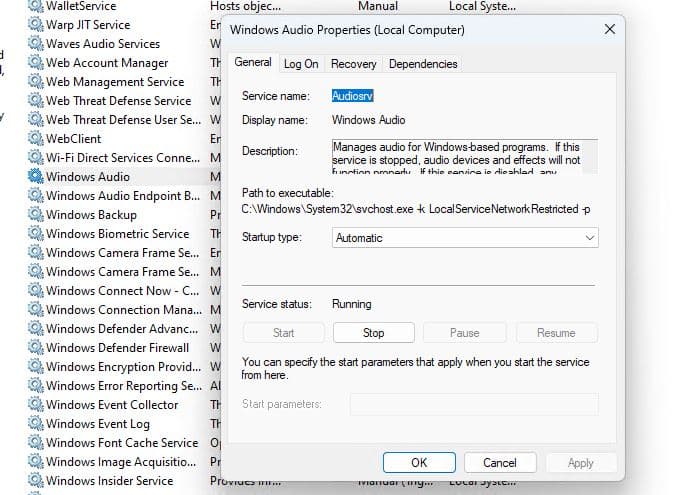
Task: Click the Windows Encryption Provid... gear icon
Action: point(36,367)
